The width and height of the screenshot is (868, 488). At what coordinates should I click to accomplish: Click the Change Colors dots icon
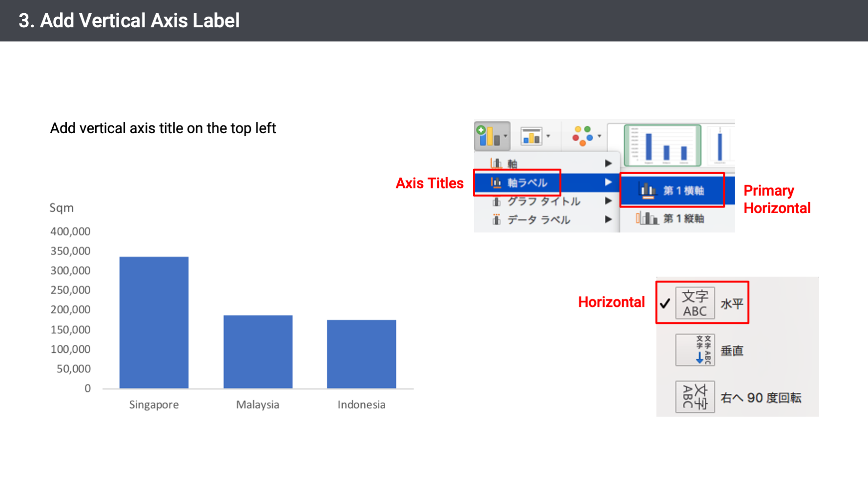pos(582,136)
